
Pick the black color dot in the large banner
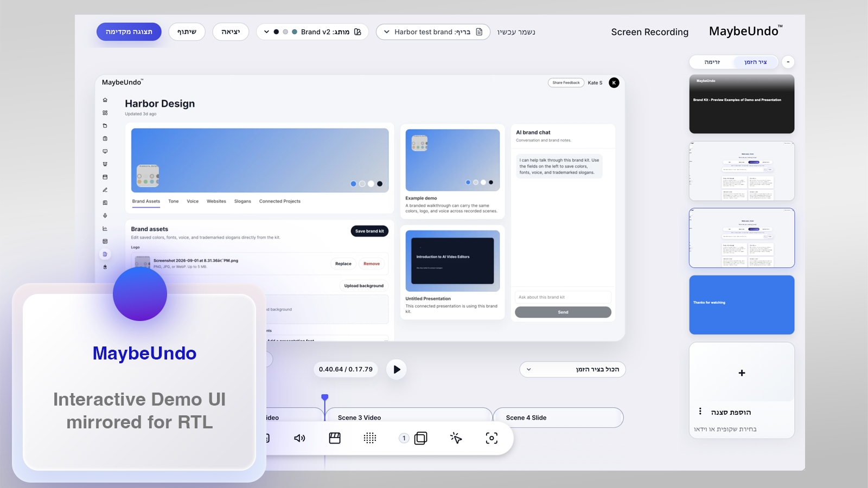pyautogui.click(x=380, y=184)
